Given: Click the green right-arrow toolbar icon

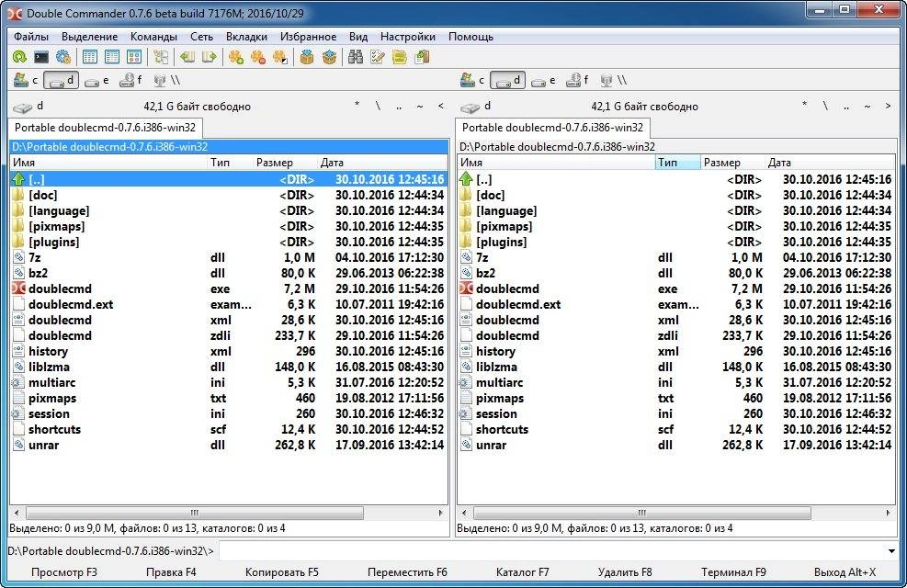Looking at the screenshot, I should (209, 57).
